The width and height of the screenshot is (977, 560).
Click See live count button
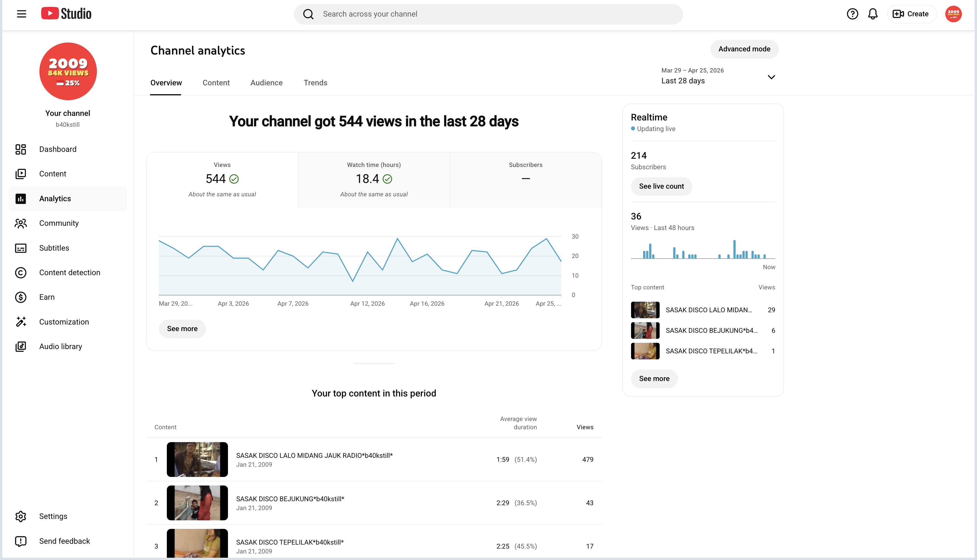[x=661, y=186]
